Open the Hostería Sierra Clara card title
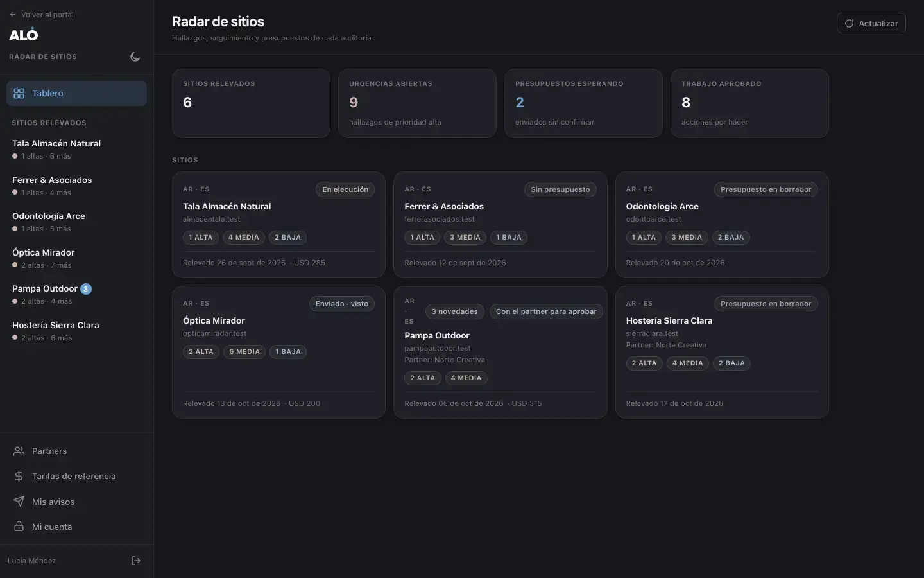Image resolution: width=924 pixels, height=578 pixels. tap(669, 320)
